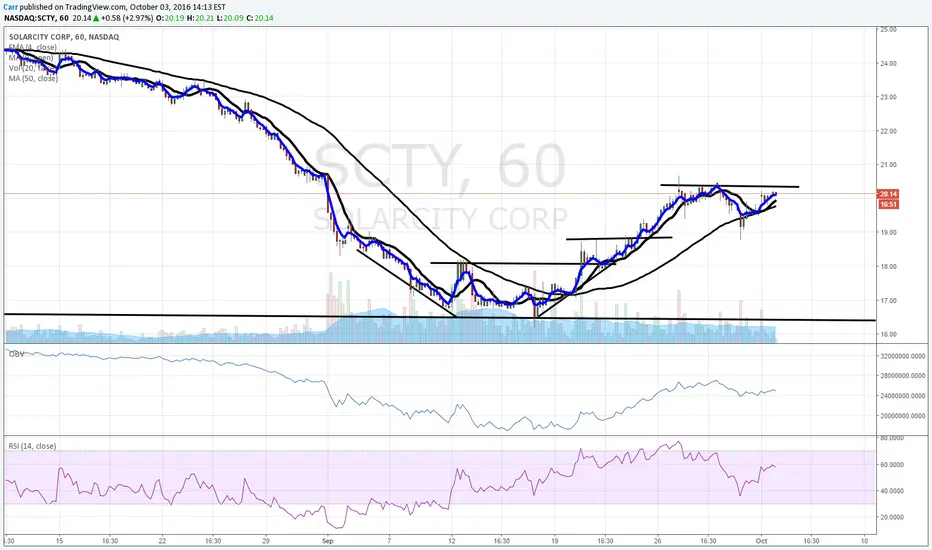Select the "OBV" pane label

[17, 354]
